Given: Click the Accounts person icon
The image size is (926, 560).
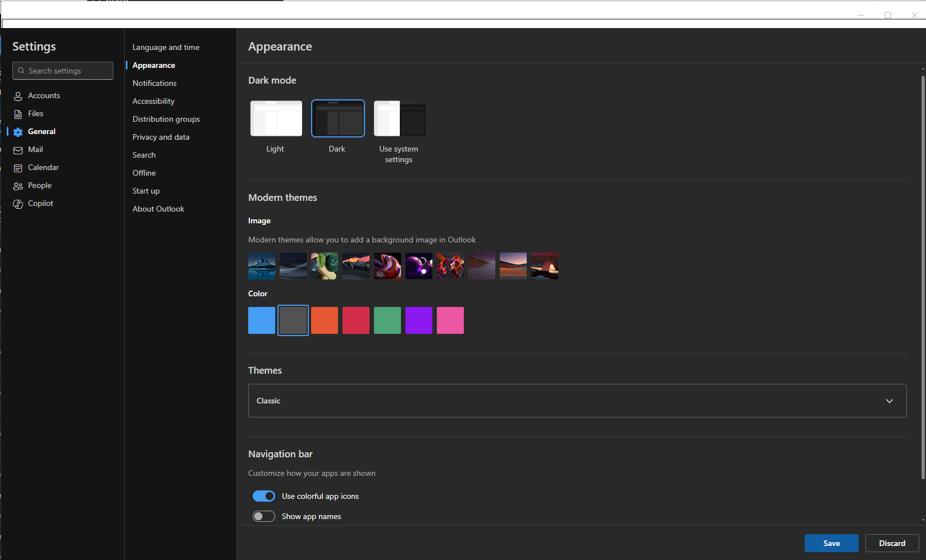Looking at the screenshot, I should 18,96.
